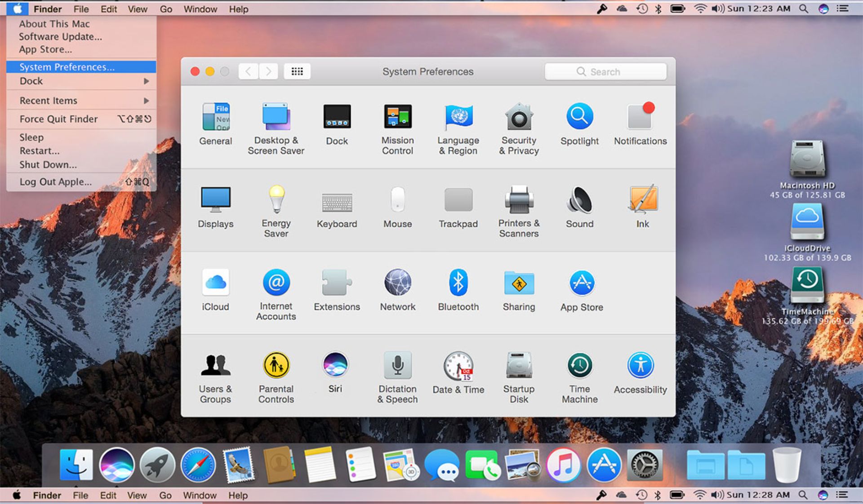
Task: Launch Launchpad rocket icon in Dock
Action: pyautogui.click(x=157, y=465)
